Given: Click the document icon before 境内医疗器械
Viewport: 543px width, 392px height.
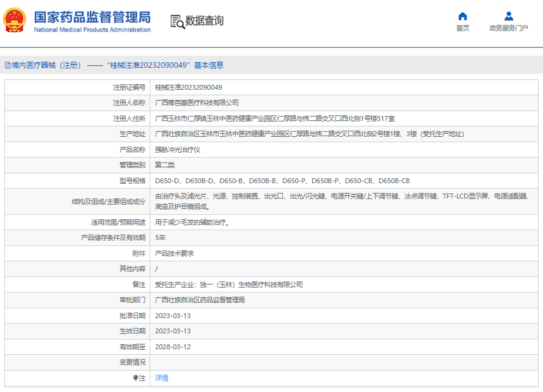Looking at the screenshot, I should pos(7,65).
